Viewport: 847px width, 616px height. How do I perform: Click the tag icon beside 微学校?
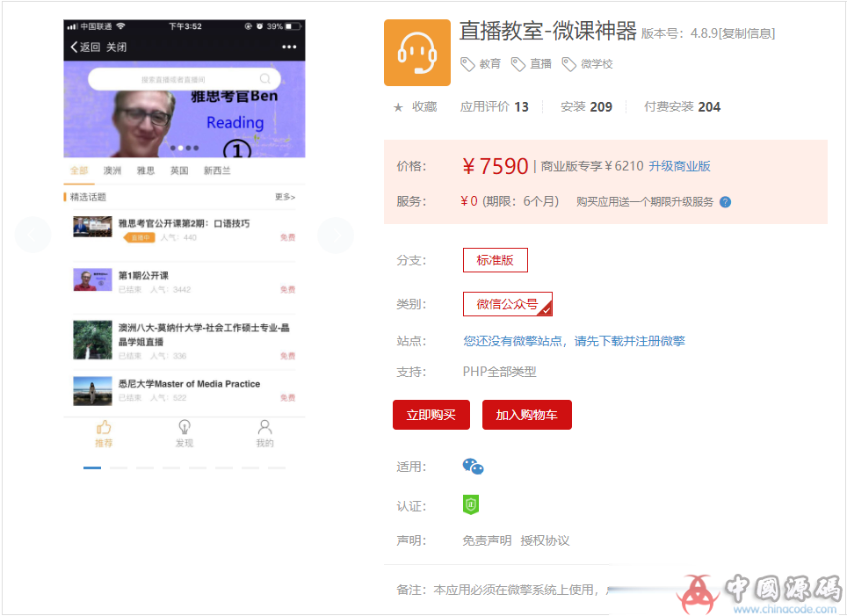[x=568, y=64]
